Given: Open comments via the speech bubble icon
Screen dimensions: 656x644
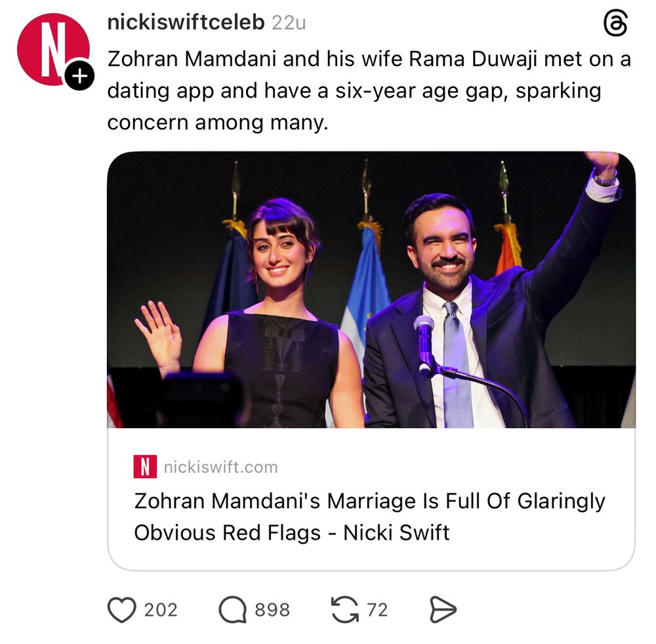Looking at the screenshot, I should (232, 610).
